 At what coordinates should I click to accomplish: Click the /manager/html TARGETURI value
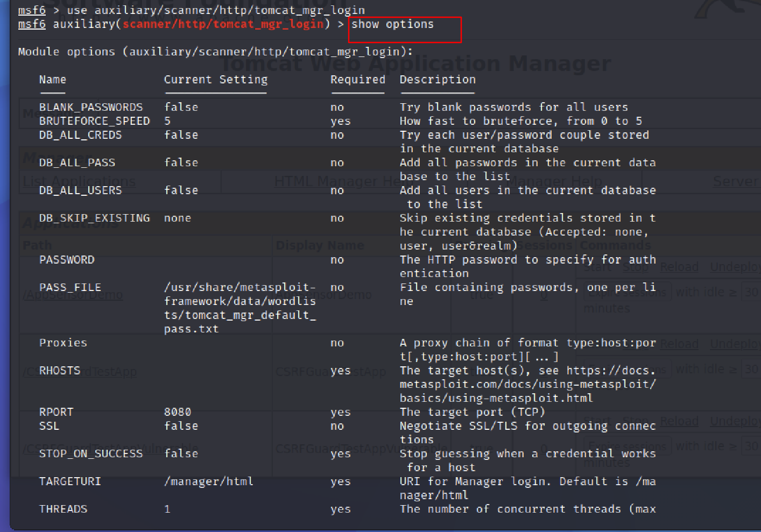click(x=209, y=481)
